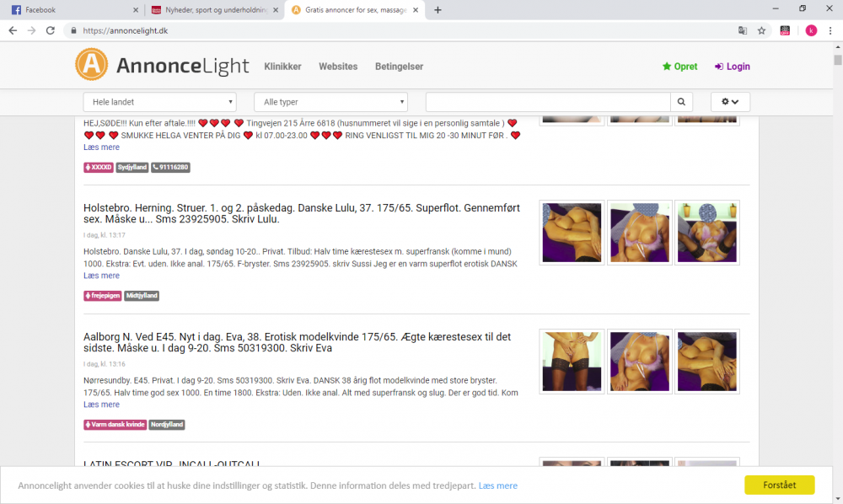Open Læs mere under Holstebro listing
The height and width of the screenshot is (504, 843).
point(102,276)
